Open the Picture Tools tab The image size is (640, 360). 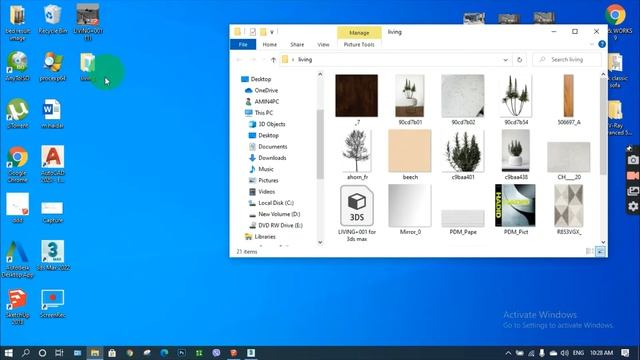pyautogui.click(x=359, y=44)
